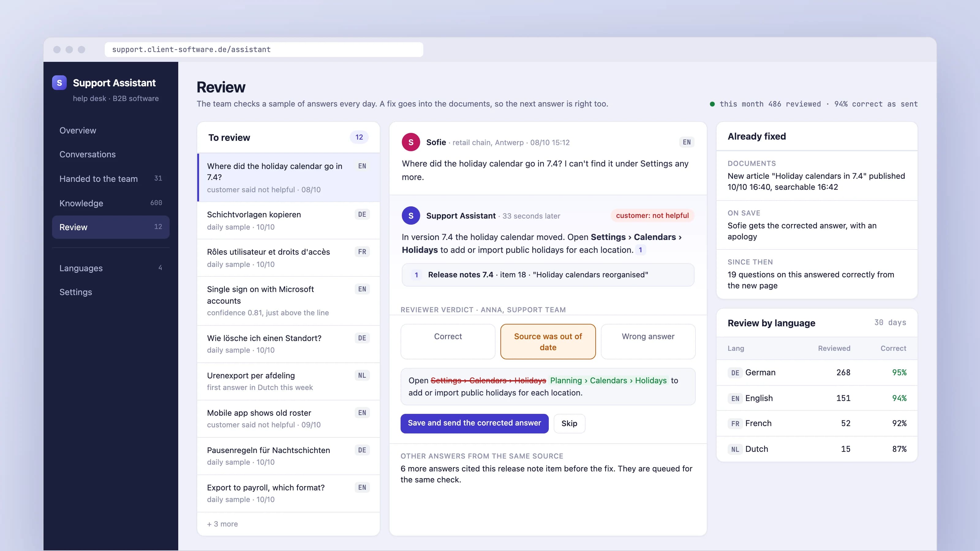The height and width of the screenshot is (551, 980).
Task: Click Save and send the corrected answer
Action: pyautogui.click(x=474, y=423)
